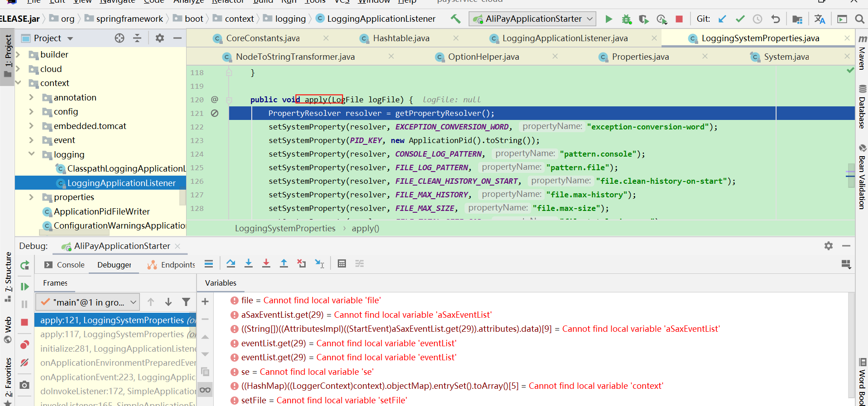Toggle show watches glasses icon
868x406 pixels.
(x=205, y=390)
